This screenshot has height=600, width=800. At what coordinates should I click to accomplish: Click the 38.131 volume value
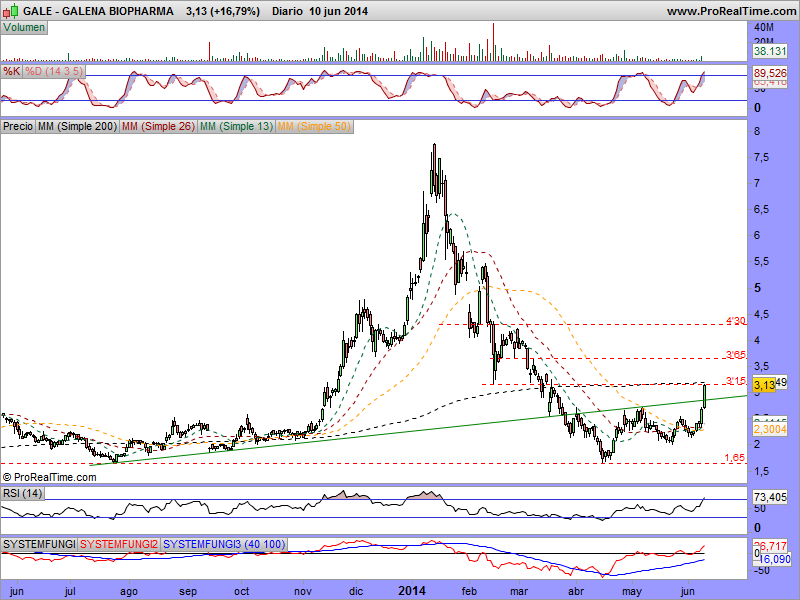(x=770, y=51)
